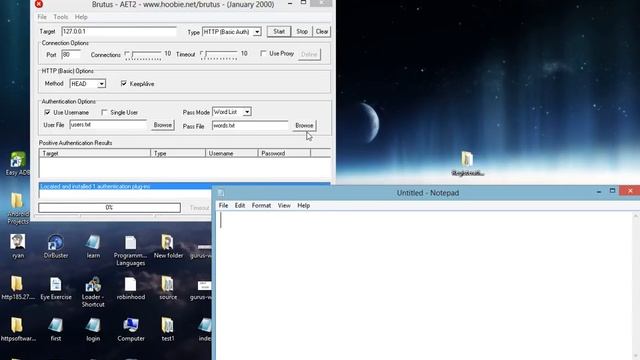The image size is (640, 360).
Task: Open Brutus Tools menu
Action: pyautogui.click(x=60, y=17)
